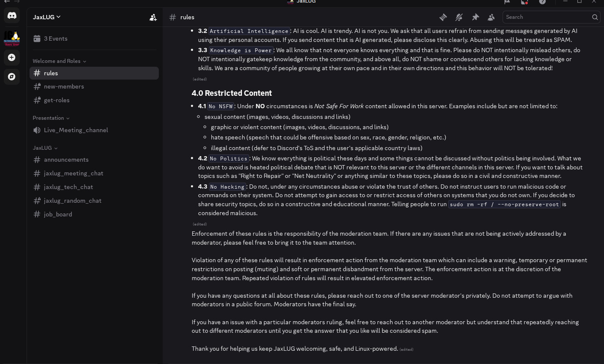The height and width of the screenshot is (364, 604).
Task: Join the Live_Meeting_channel voice channel
Action: 76,130
